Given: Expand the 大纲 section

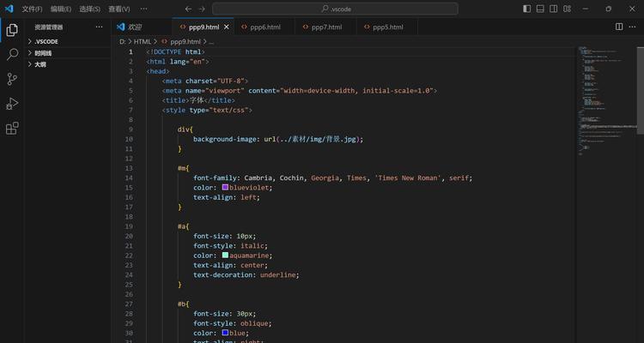Looking at the screenshot, I should click(x=68, y=64).
